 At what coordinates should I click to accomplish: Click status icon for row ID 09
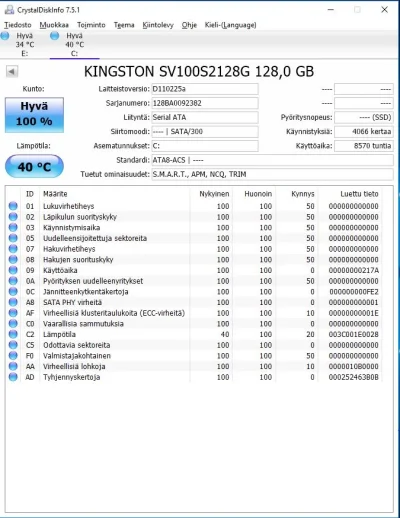coord(13,270)
